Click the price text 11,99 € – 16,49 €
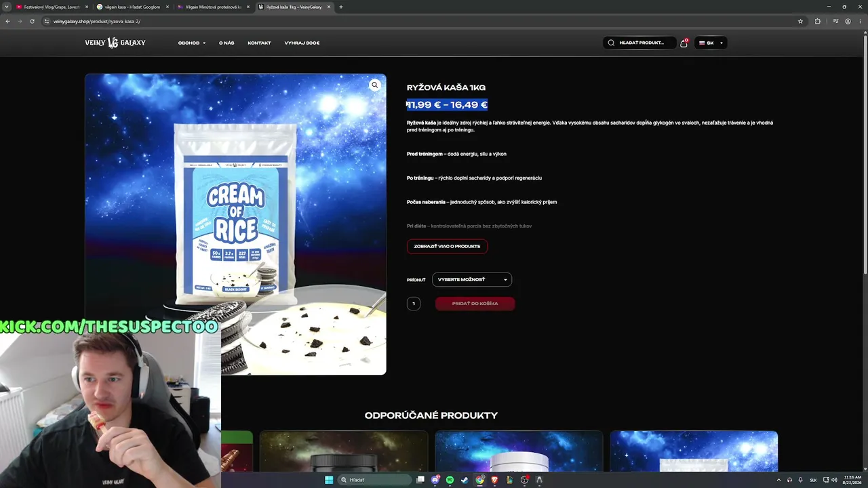 [447, 104]
